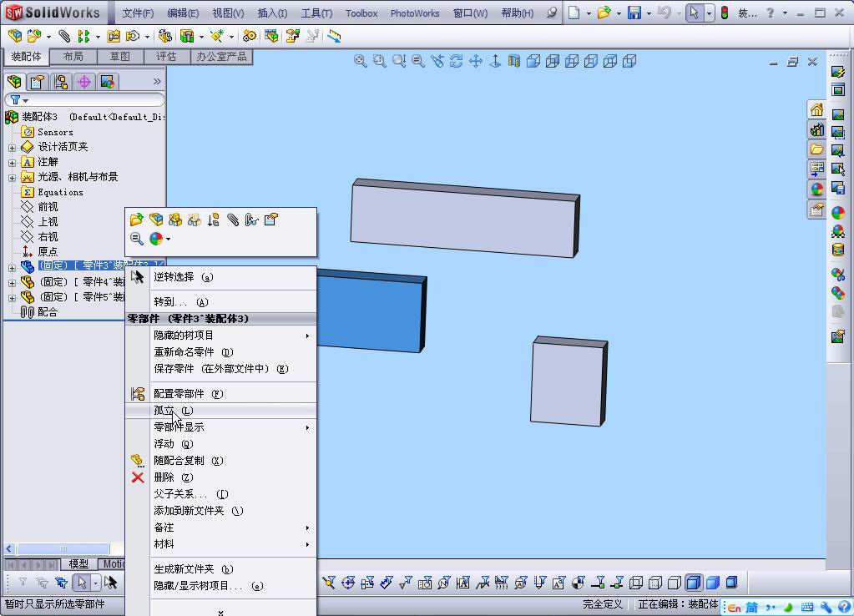The image size is (854, 616).
Task: Open the 材料 submenu
Action: pos(220,544)
